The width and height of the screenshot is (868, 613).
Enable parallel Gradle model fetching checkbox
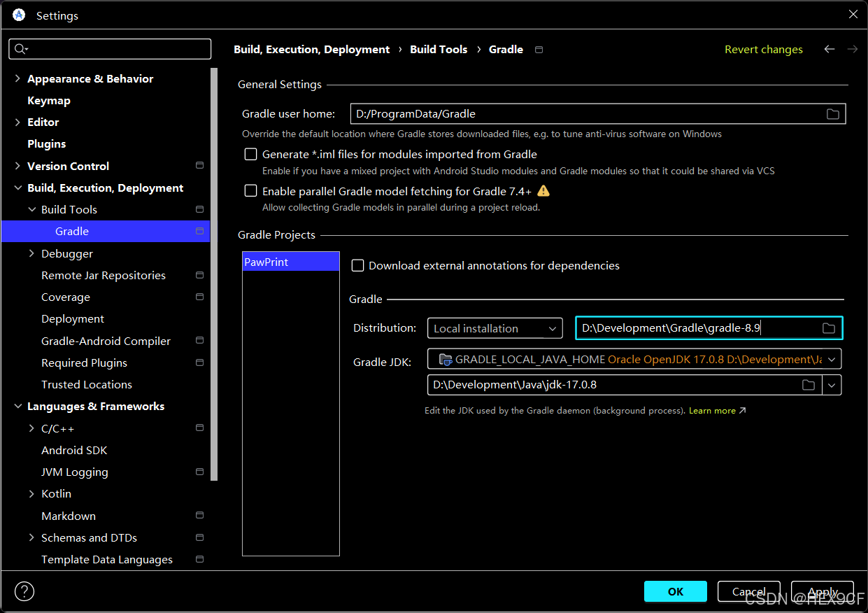pyautogui.click(x=250, y=190)
